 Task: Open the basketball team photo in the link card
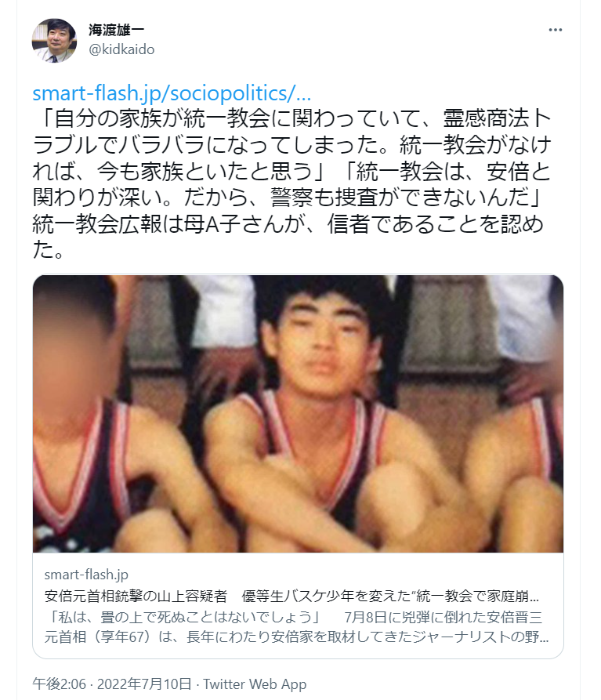click(x=298, y=414)
